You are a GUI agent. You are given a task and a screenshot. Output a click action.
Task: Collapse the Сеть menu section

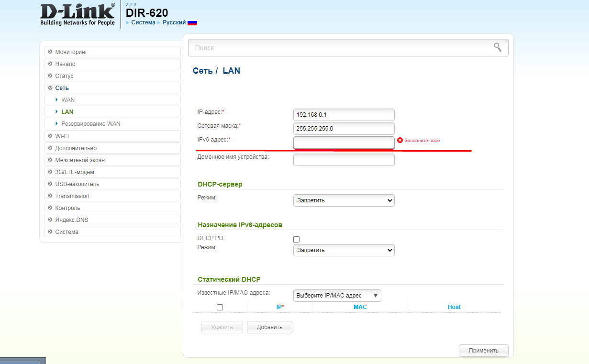pos(112,88)
